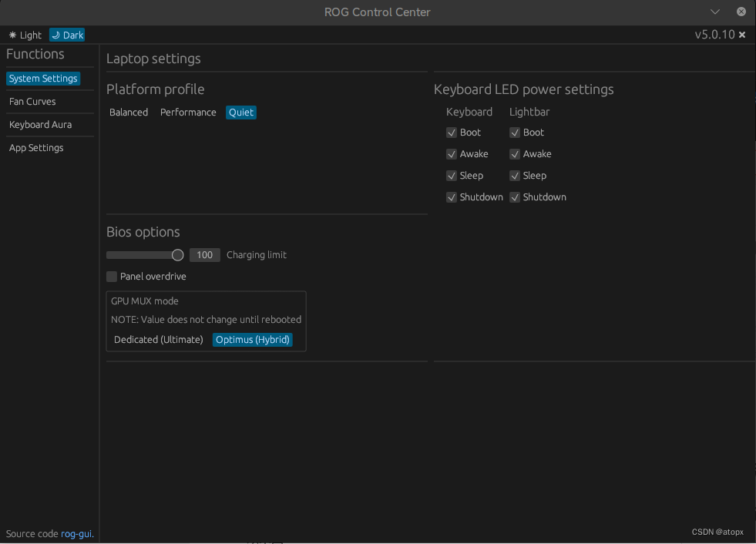Switch to the Dark theme

click(67, 35)
